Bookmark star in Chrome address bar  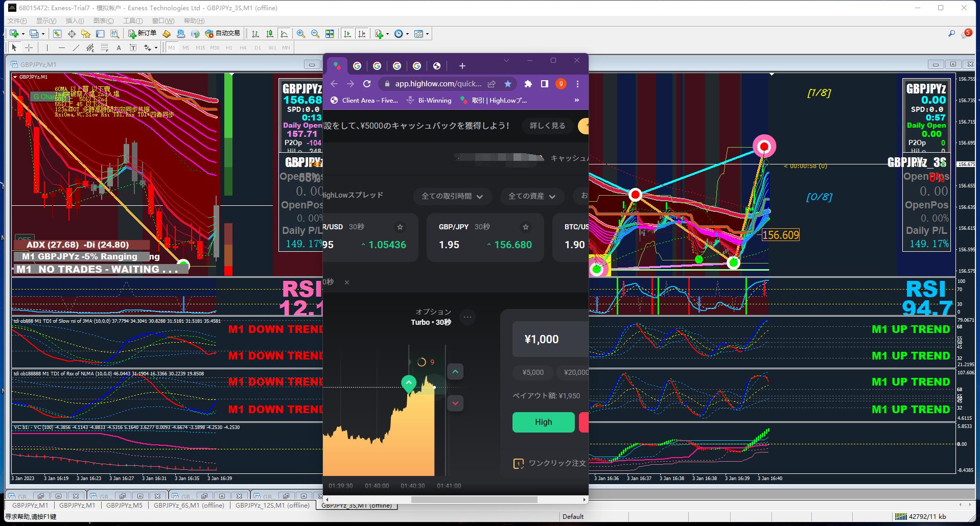pos(507,84)
